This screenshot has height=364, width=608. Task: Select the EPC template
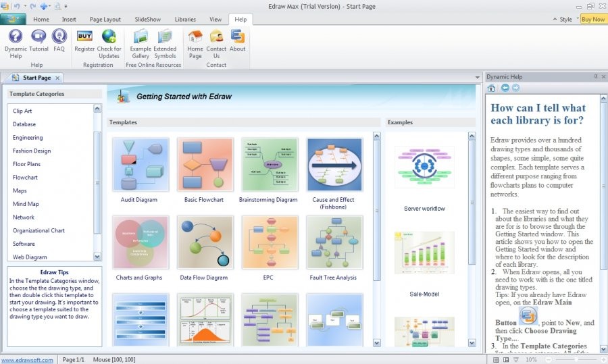(x=270, y=242)
